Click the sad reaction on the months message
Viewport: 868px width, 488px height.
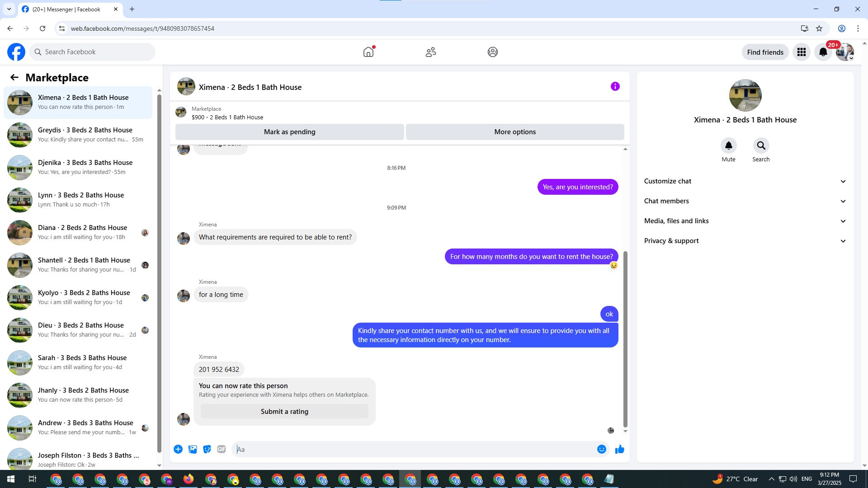point(613,265)
